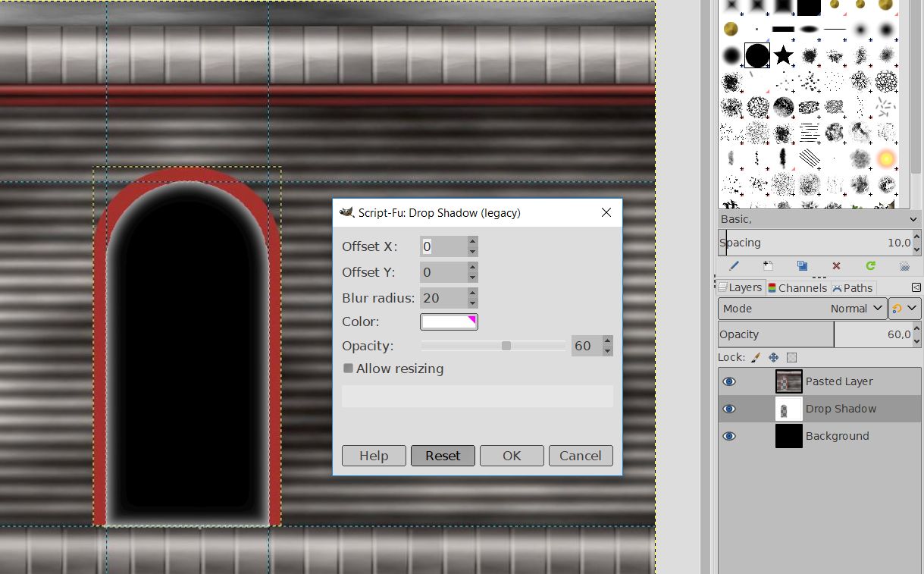Open the dock tab configuration menu

(x=916, y=287)
